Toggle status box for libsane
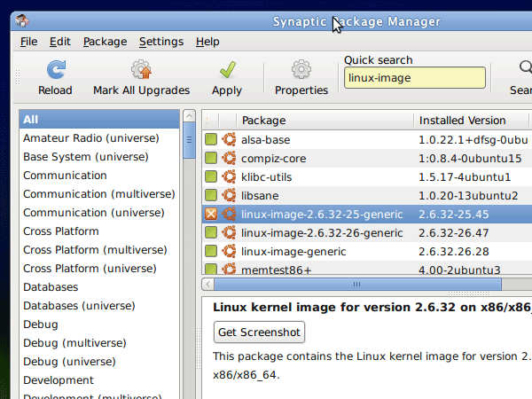 point(211,195)
